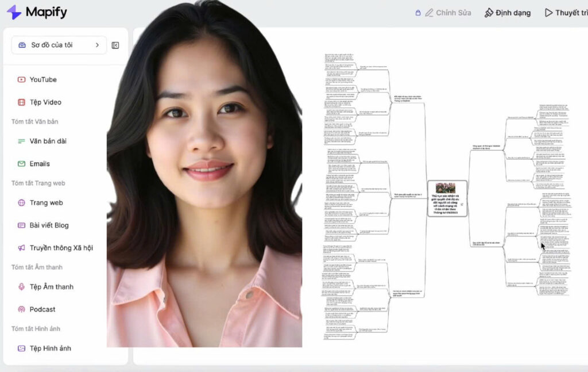Click the Chỉnh Sửa pencil icon

(429, 13)
